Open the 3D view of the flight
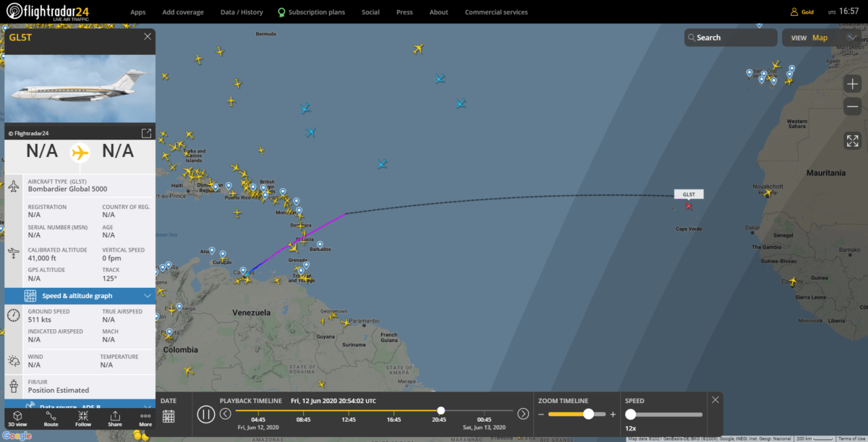This screenshot has width=868, height=442. [x=19, y=418]
